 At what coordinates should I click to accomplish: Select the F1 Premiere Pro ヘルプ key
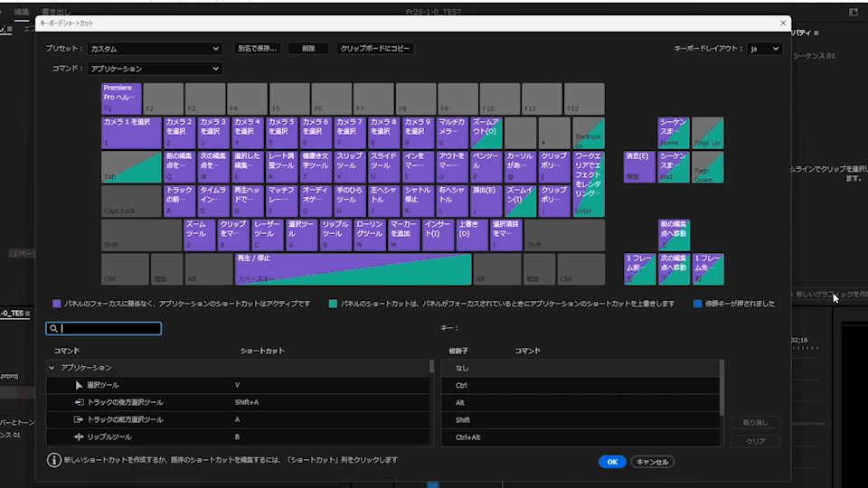tap(121, 99)
